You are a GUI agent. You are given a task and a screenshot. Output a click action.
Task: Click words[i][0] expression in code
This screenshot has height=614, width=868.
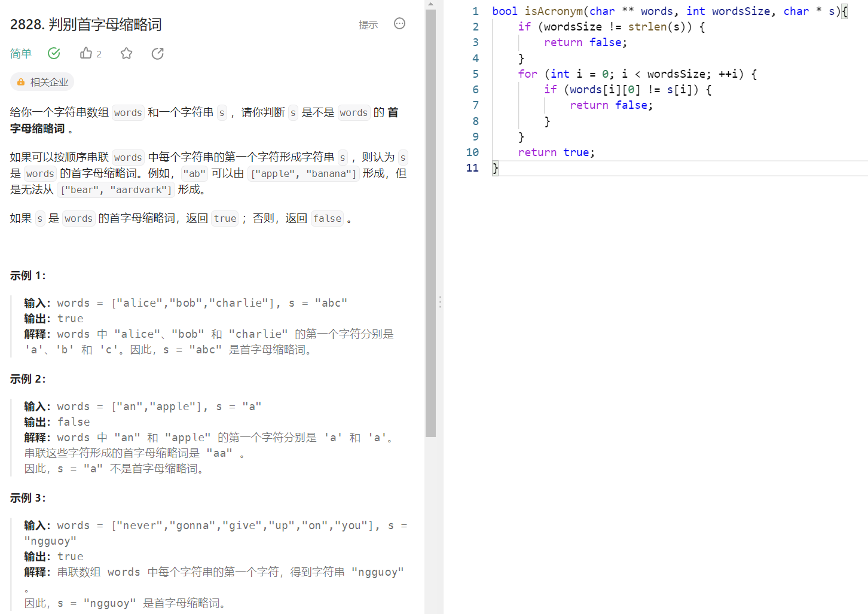point(605,89)
